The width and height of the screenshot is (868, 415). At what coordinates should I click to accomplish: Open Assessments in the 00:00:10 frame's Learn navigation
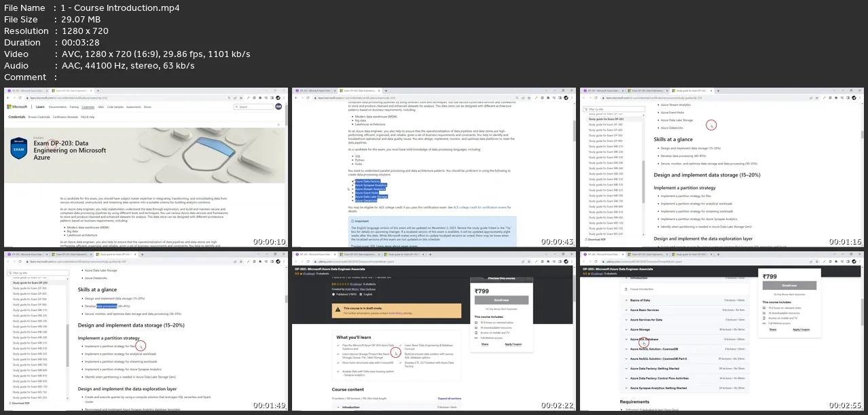click(134, 107)
